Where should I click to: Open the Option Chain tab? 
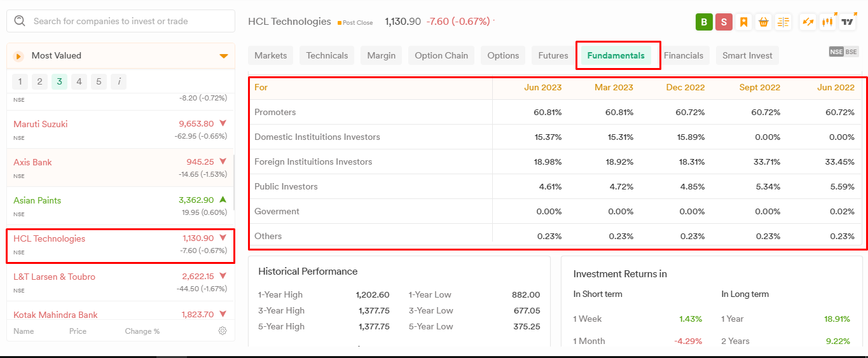pyautogui.click(x=441, y=55)
